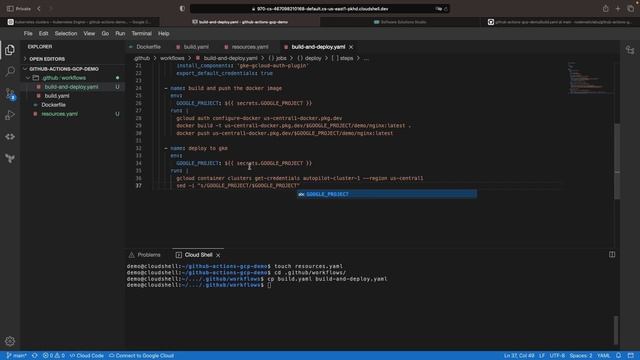The image size is (640, 360).
Task: Open the Edit menu
Action: pyautogui.click(x=43, y=33)
